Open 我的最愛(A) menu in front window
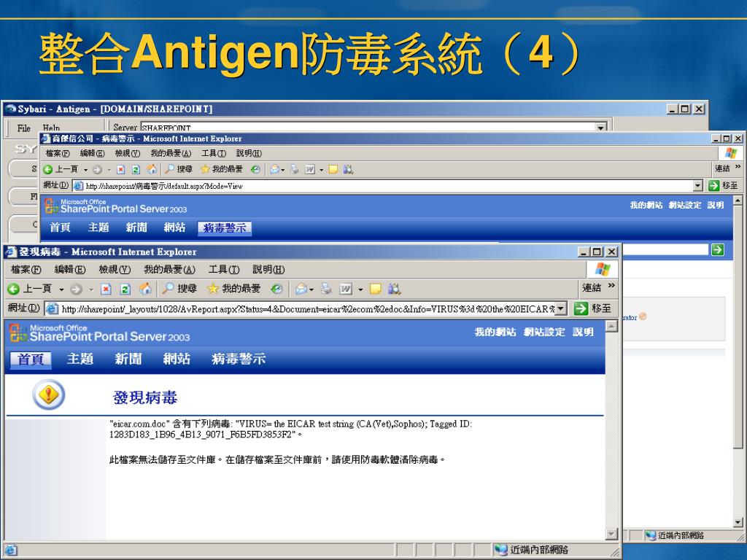The height and width of the screenshot is (560, 747). pyautogui.click(x=169, y=270)
